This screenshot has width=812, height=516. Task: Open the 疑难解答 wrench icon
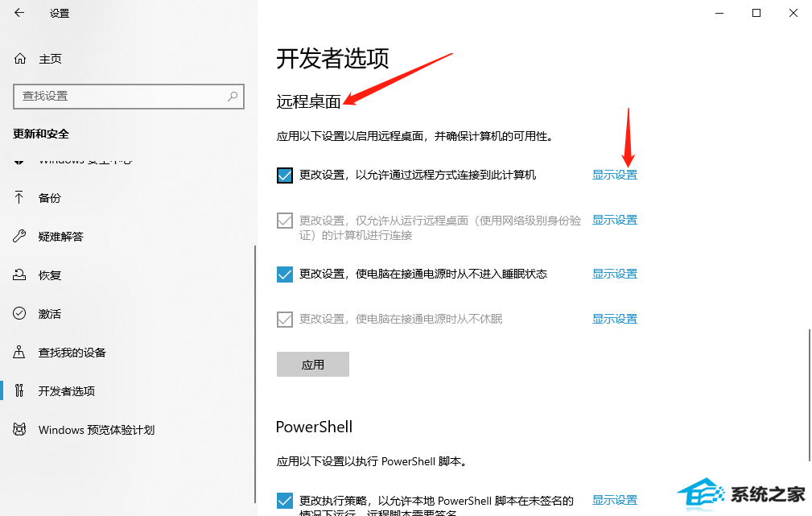click(x=19, y=236)
